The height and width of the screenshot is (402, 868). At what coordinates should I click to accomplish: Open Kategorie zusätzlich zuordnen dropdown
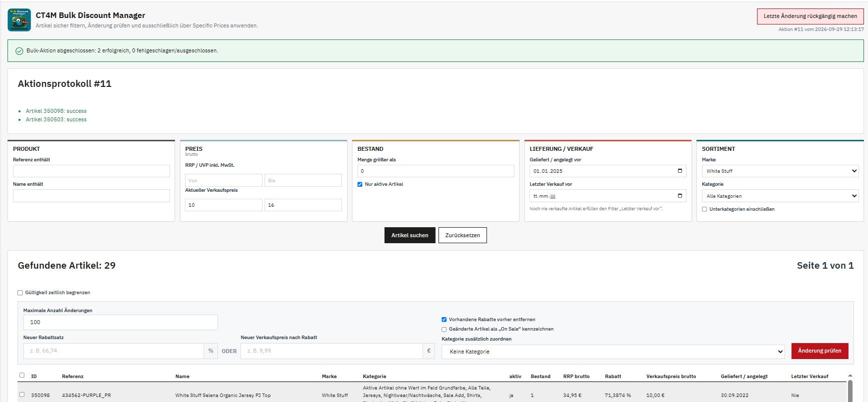pyautogui.click(x=613, y=352)
